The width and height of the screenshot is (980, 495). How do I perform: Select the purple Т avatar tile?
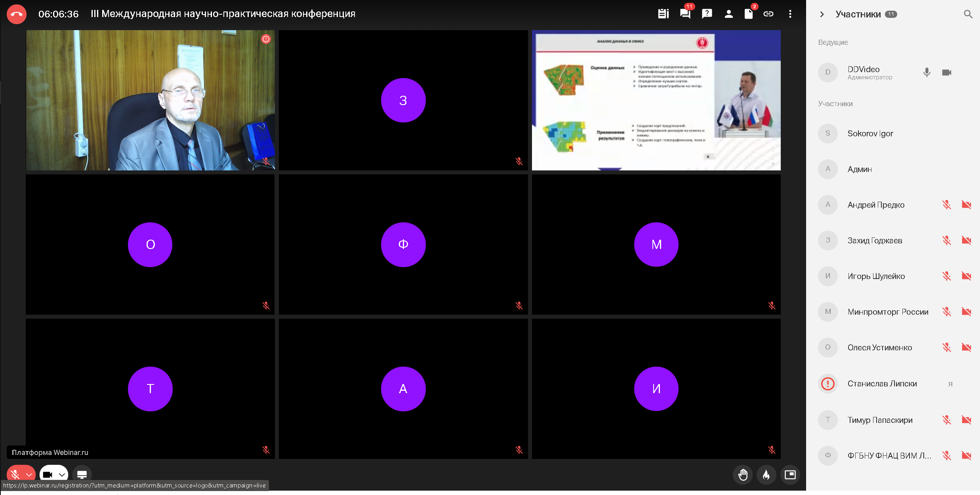click(150, 389)
